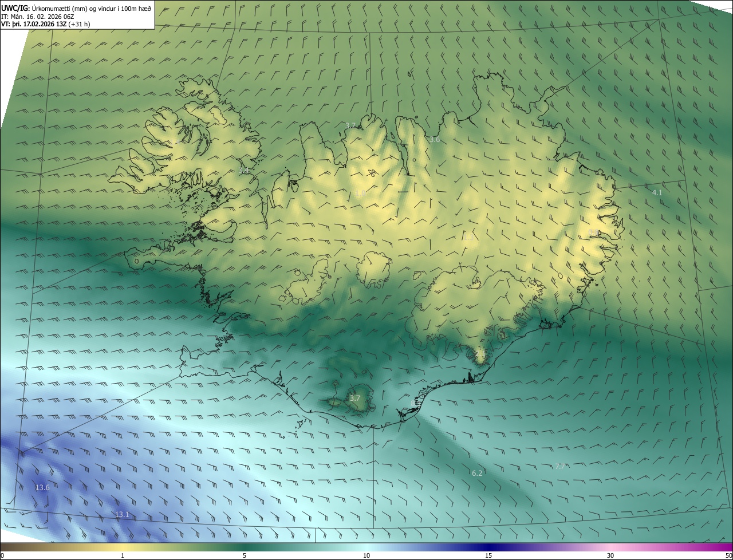Click the colorbar tick label 5
Screen dimensions: 733x560
tap(245, 555)
